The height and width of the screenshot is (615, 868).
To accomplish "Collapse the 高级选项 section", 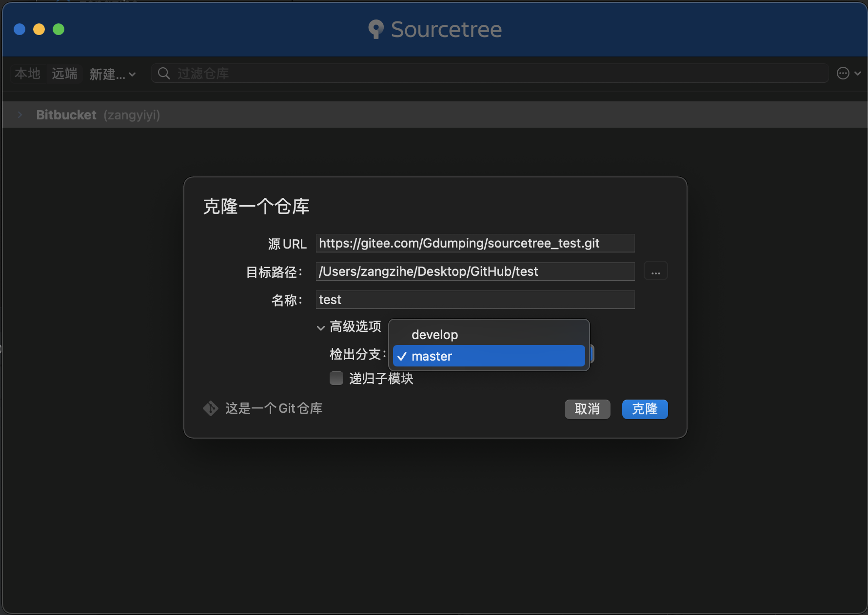I will pos(320,327).
